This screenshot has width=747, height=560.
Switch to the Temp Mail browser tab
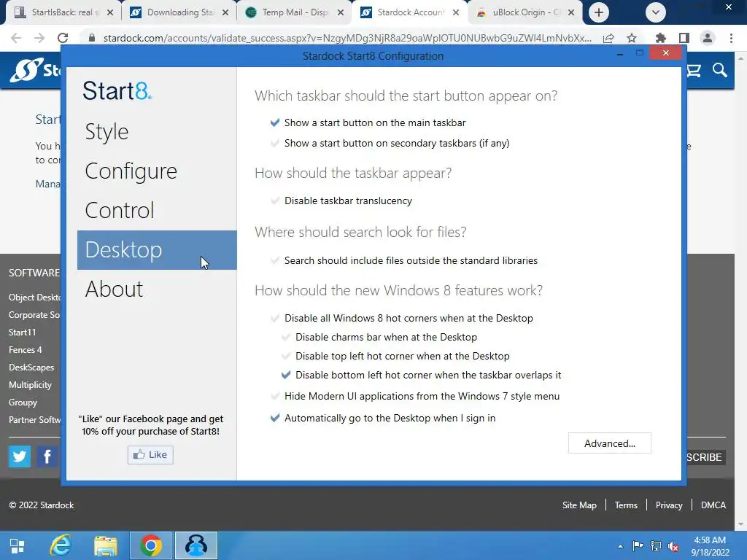(x=295, y=12)
